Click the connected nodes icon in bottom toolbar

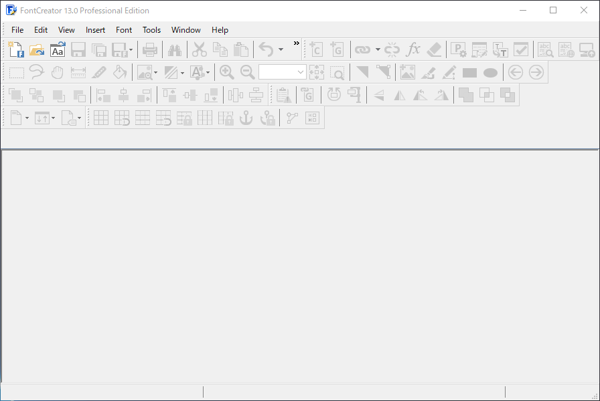tap(292, 118)
